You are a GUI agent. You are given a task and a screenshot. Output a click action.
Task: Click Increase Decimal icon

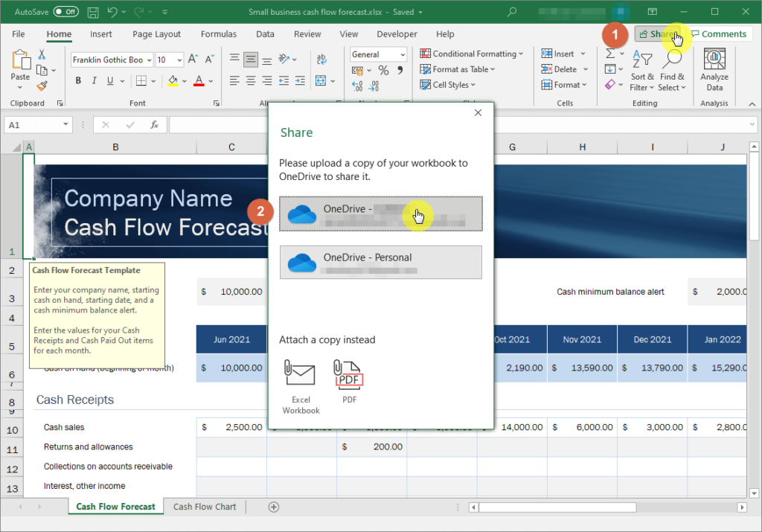(357, 86)
